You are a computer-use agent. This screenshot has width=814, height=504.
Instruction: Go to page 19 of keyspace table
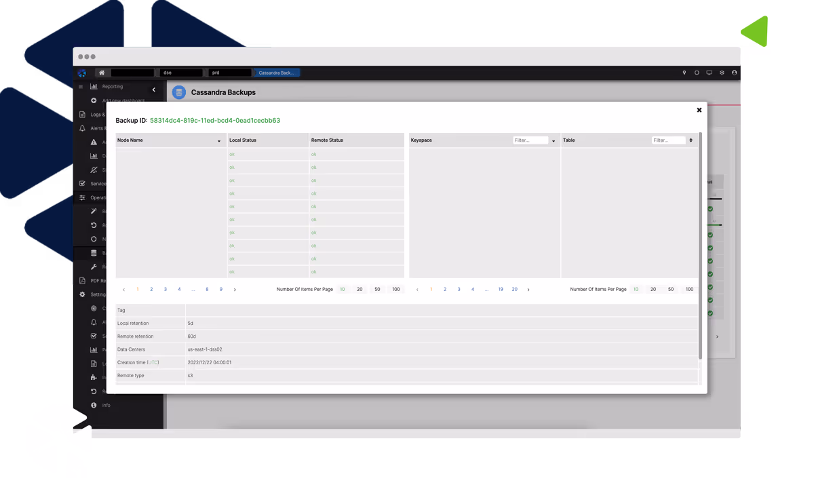tap(501, 290)
